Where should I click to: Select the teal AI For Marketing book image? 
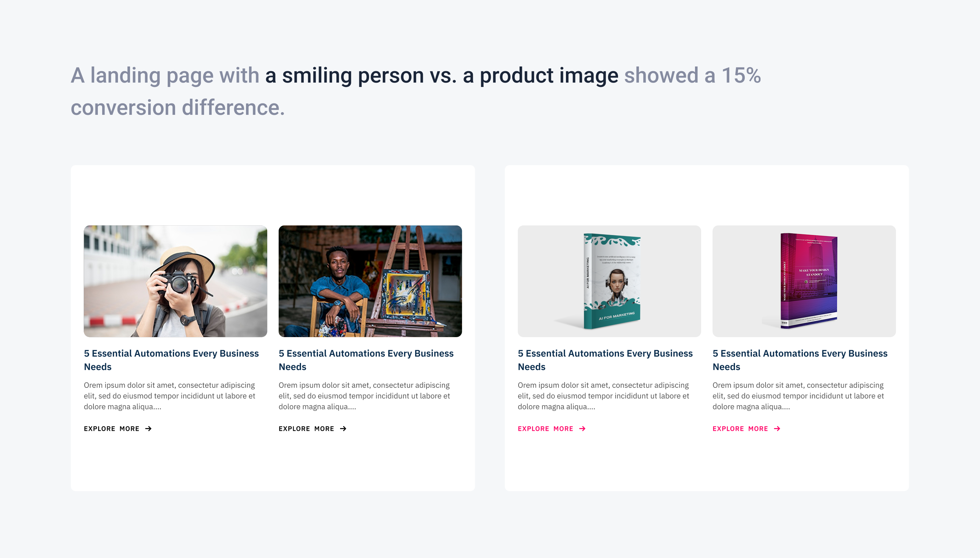pyautogui.click(x=609, y=281)
